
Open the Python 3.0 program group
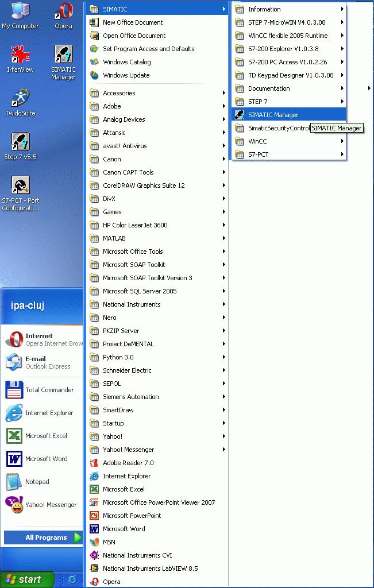pos(157,357)
